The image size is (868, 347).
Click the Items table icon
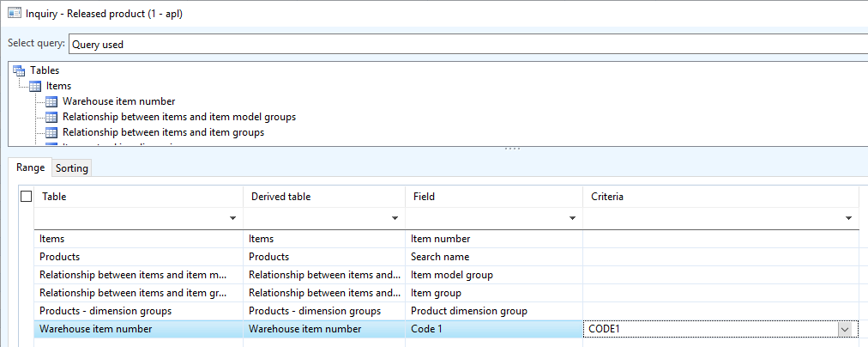tap(35, 87)
